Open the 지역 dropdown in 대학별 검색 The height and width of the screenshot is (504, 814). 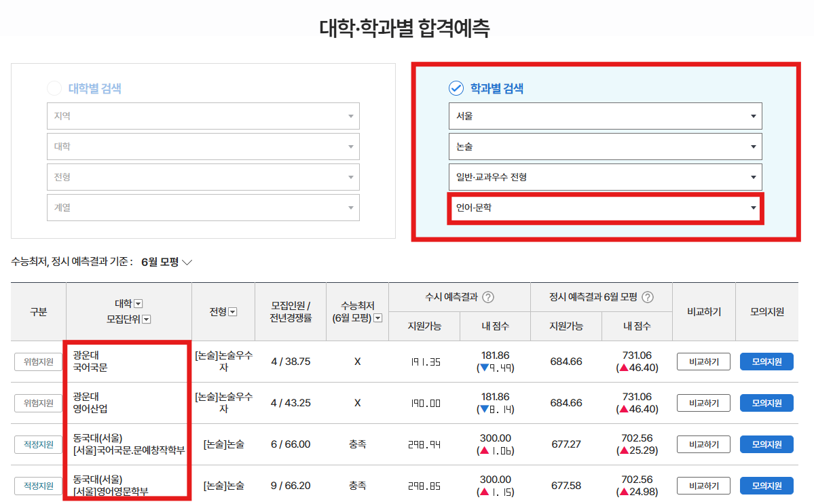tap(203, 116)
